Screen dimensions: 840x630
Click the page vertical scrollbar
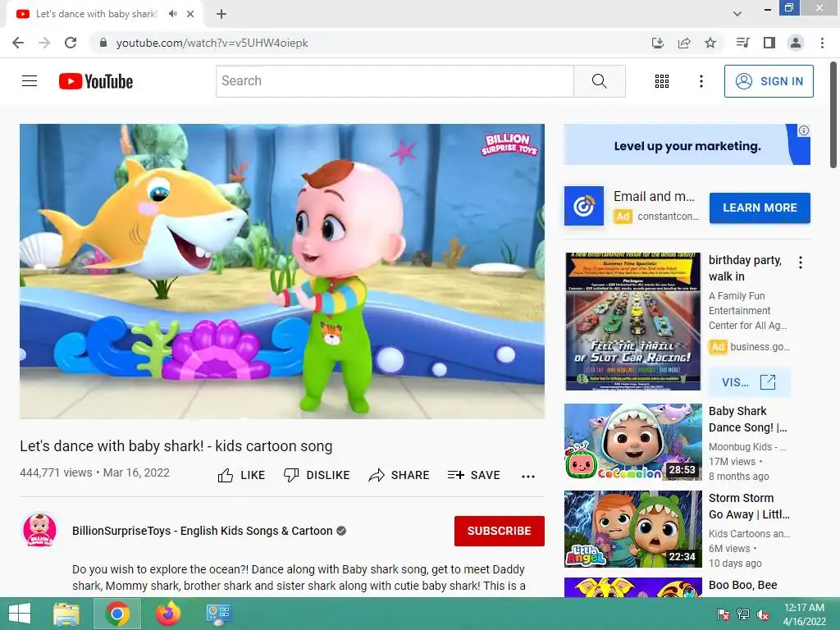(834, 115)
